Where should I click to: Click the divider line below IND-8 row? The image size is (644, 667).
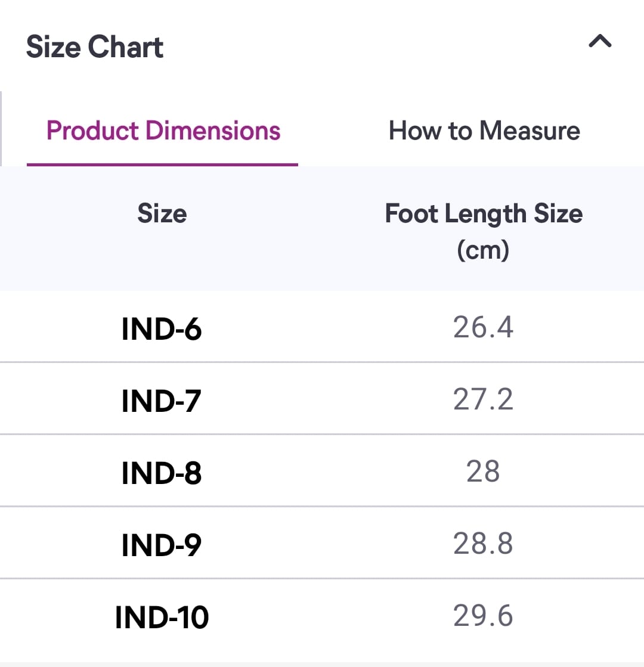point(322,506)
